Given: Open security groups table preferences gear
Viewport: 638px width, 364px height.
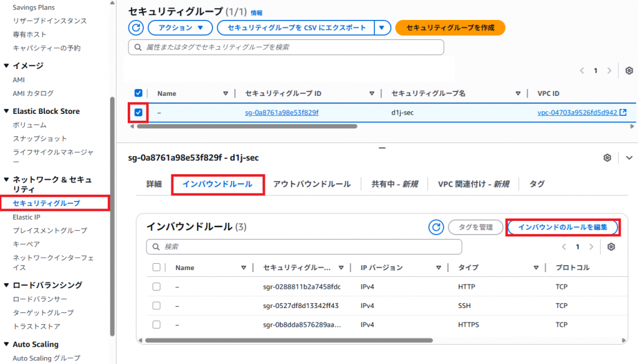Looking at the screenshot, I should (x=629, y=70).
